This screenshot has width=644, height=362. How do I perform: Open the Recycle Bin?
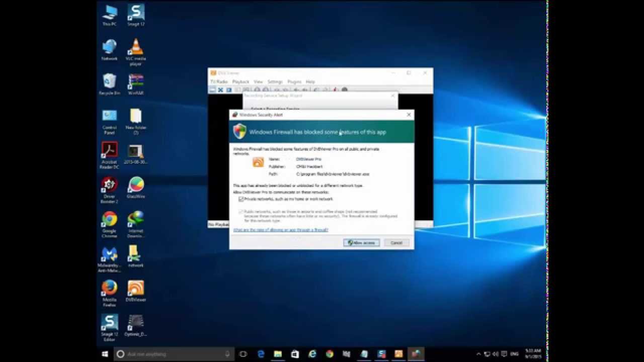tap(110, 84)
